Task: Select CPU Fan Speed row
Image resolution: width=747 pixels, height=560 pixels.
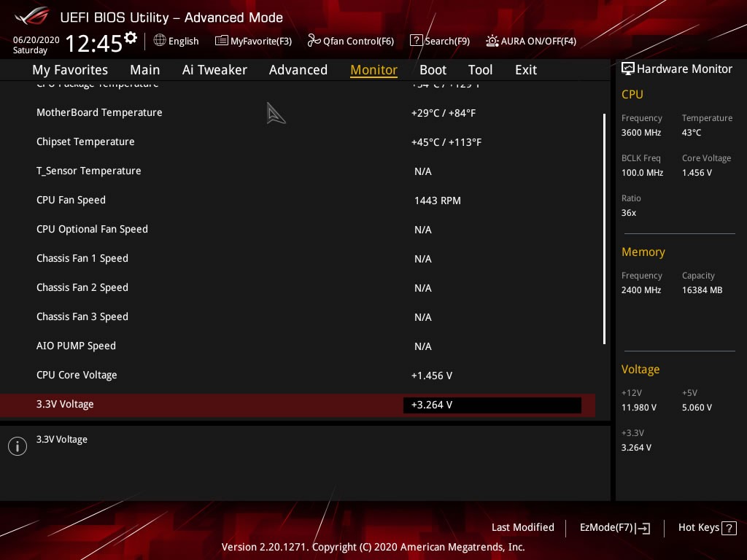Action: coord(298,200)
